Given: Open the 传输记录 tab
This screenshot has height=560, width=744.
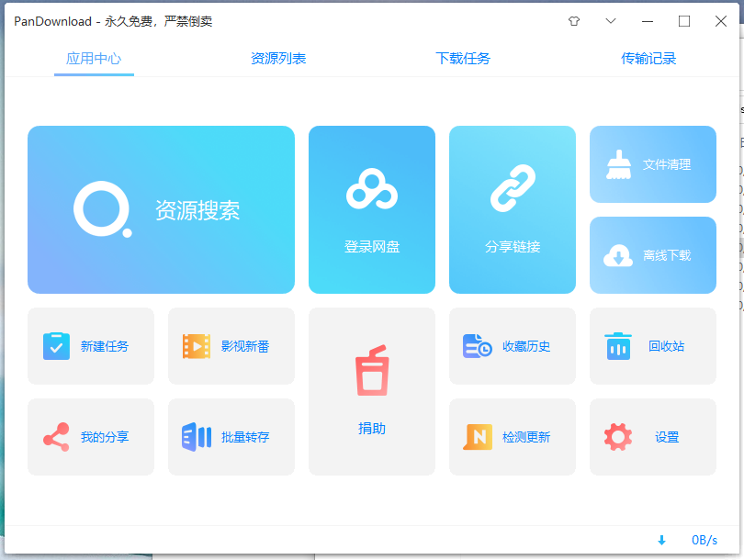Looking at the screenshot, I should 648,59.
